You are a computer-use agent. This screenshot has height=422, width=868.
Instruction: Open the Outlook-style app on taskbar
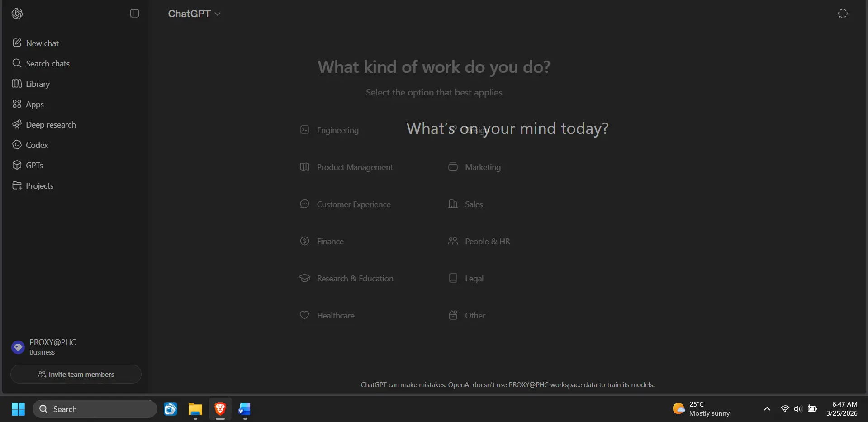point(171,409)
